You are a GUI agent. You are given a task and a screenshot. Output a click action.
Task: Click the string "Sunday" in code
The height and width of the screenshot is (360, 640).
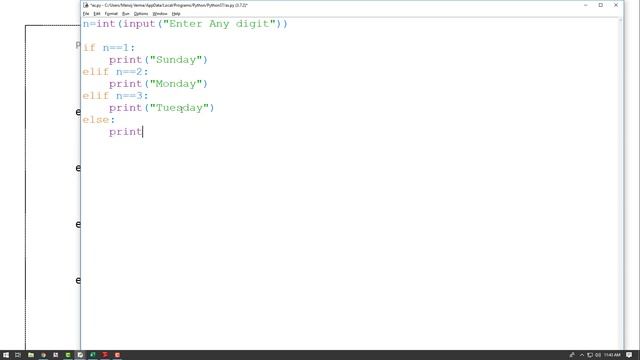pos(176,60)
